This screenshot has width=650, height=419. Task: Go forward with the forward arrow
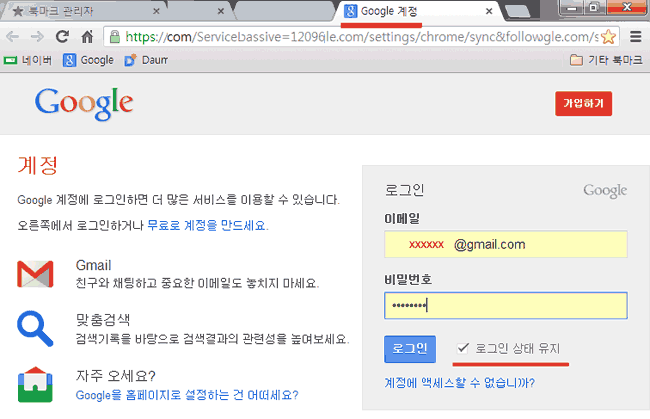(x=37, y=37)
